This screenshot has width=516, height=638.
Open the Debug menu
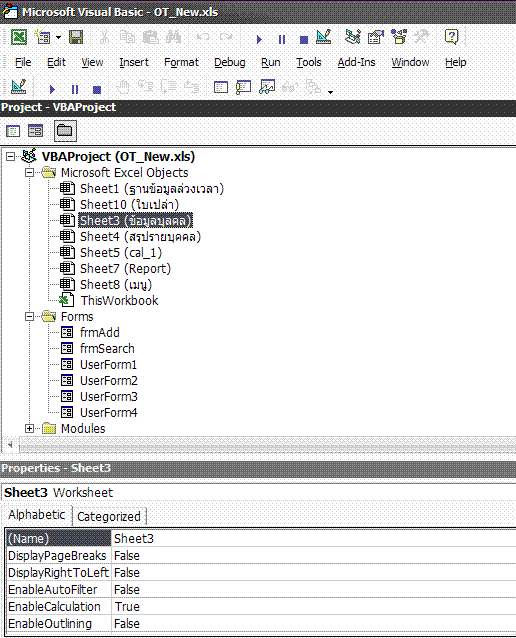[x=230, y=62]
